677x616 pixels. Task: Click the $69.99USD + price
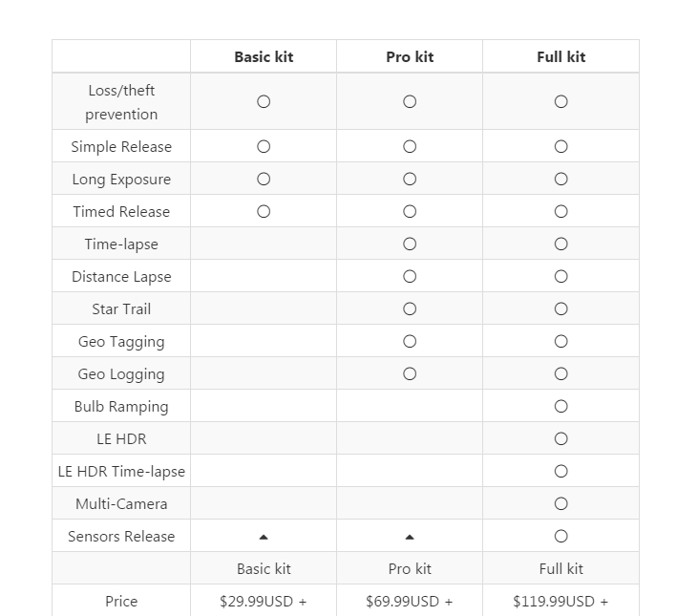click(x=410, y=601)
